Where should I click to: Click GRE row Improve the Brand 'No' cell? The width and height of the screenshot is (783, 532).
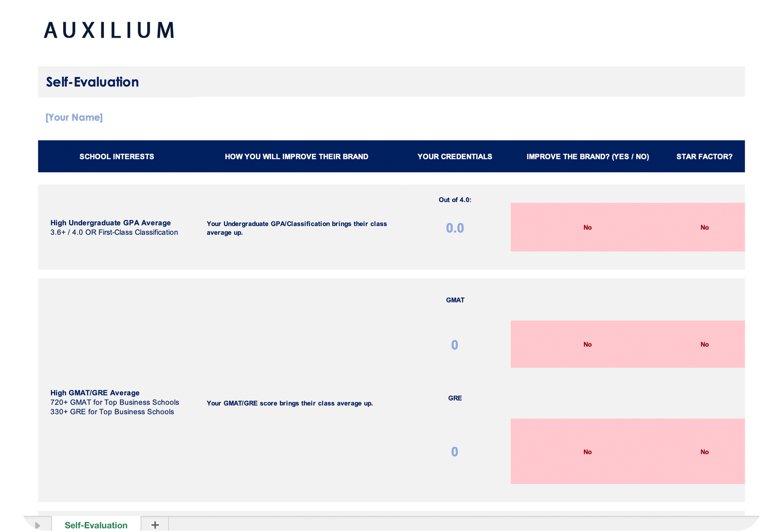(x=587, y=452)
